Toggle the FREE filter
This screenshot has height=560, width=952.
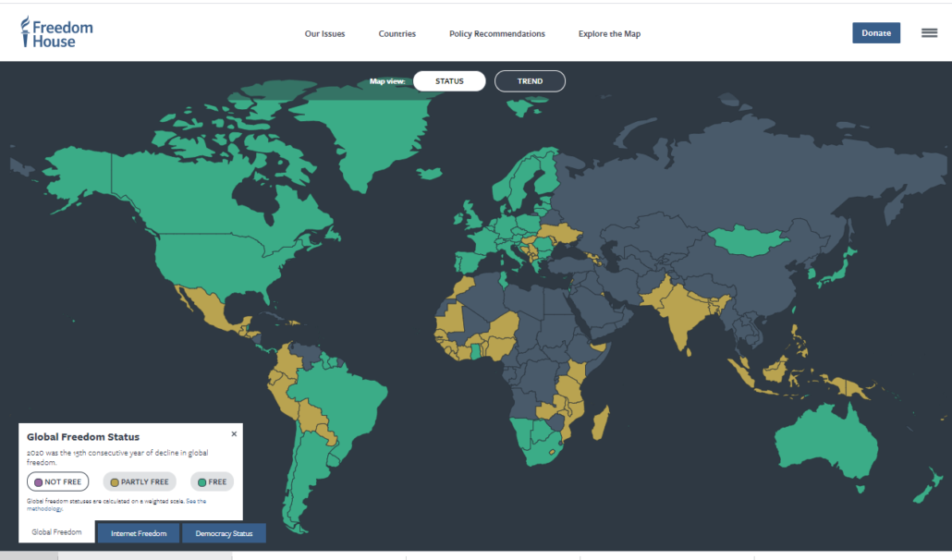click(x=212, y=481)
